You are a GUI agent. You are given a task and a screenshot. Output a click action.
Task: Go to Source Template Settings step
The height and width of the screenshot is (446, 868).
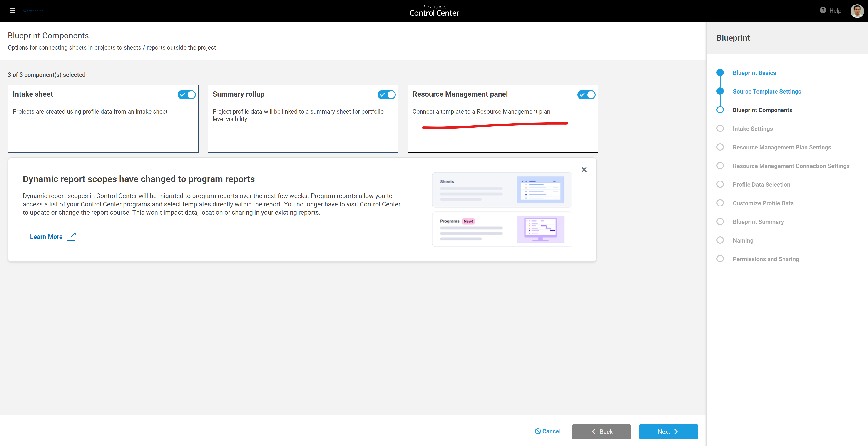[767, 91]
